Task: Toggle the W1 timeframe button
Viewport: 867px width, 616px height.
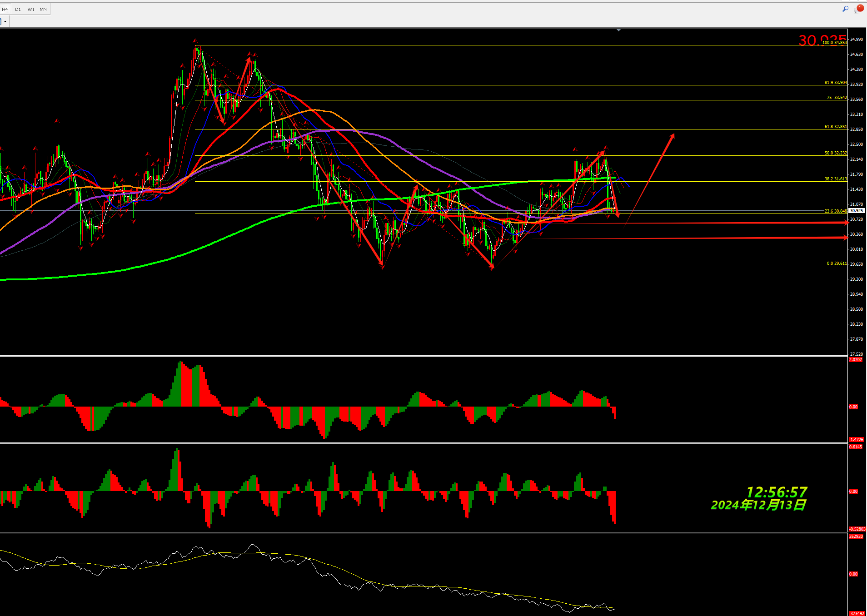Action: tap(31, 9)
